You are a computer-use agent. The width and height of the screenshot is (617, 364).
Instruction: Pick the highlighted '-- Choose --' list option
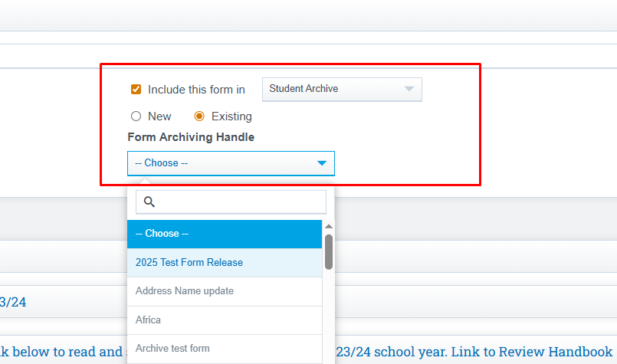click(224, 234)
